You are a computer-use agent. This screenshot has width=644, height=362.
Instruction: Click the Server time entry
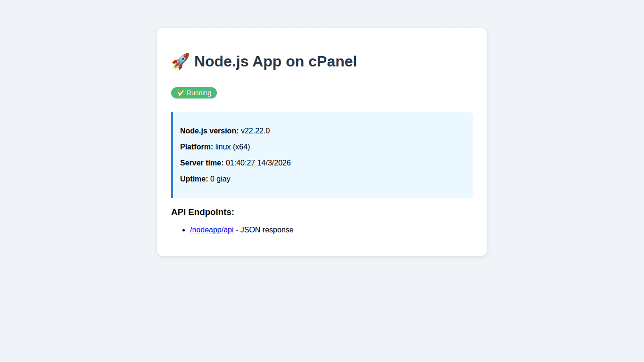click(235, 163)
